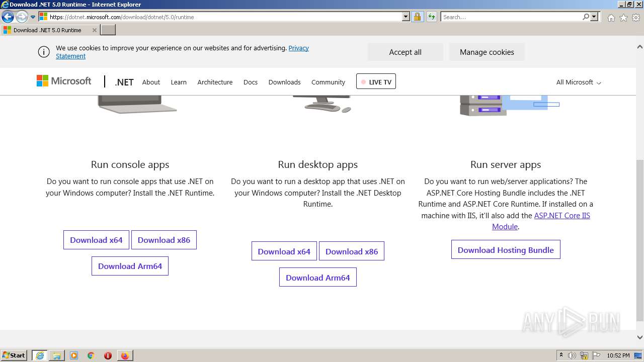Click the Run console apps heading
The width and height of the screenshot is (644, 362).
[130, 164]
